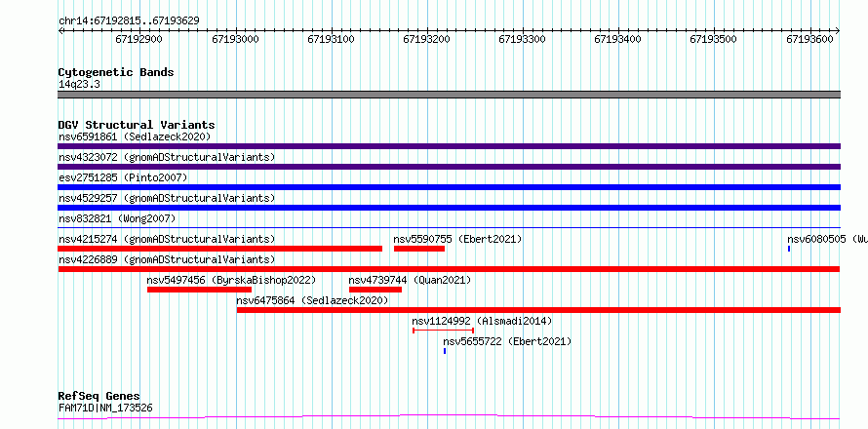868x429 pixels.
Task: Open variant label nsv1124992 (Alsmadi2014)
Action: click(482, 321)
